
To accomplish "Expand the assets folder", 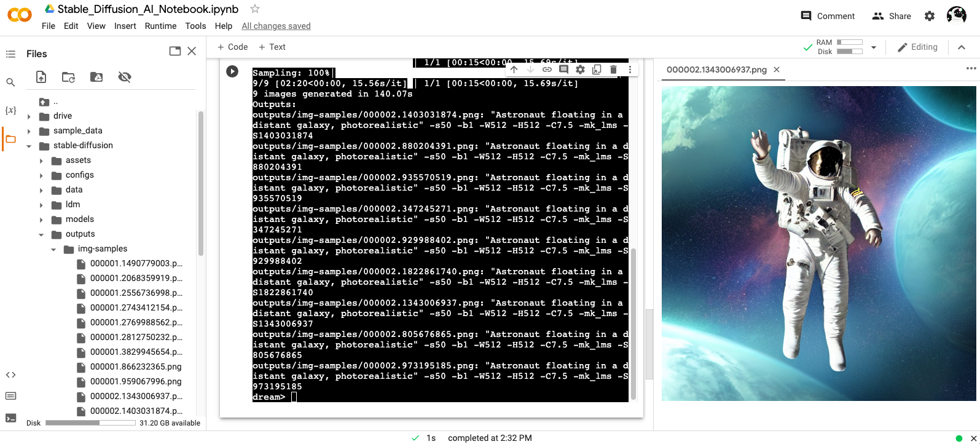I will pyautogui.click(x=41, y=161).
